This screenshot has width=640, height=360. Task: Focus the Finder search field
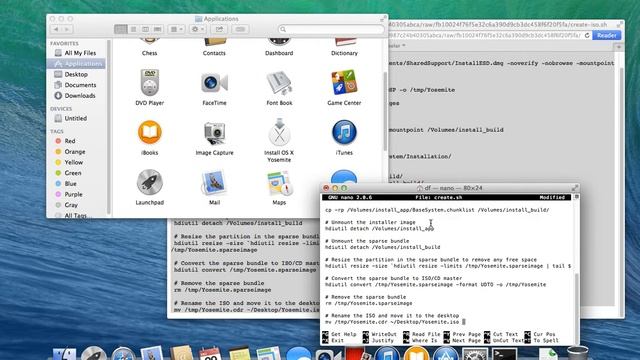331,29
